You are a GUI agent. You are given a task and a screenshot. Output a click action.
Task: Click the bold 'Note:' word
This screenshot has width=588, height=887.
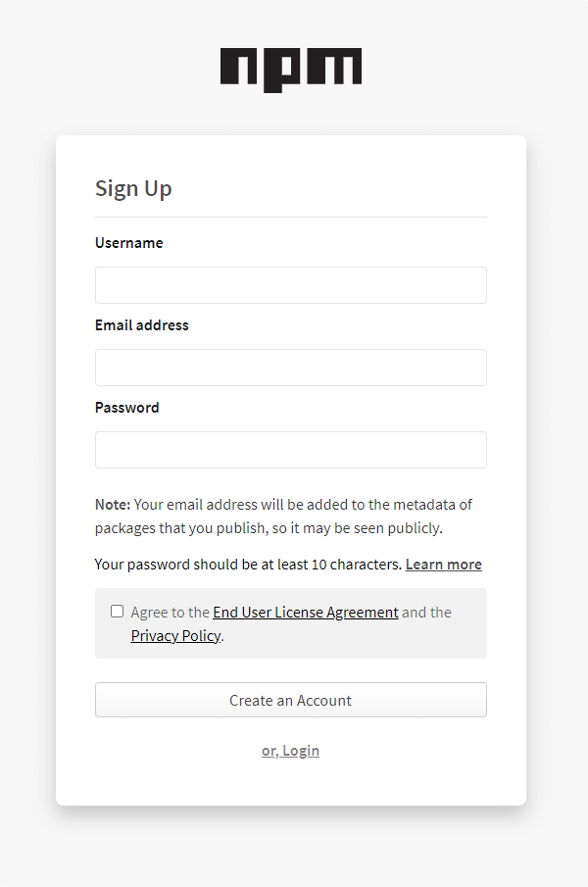coord(113,505)
